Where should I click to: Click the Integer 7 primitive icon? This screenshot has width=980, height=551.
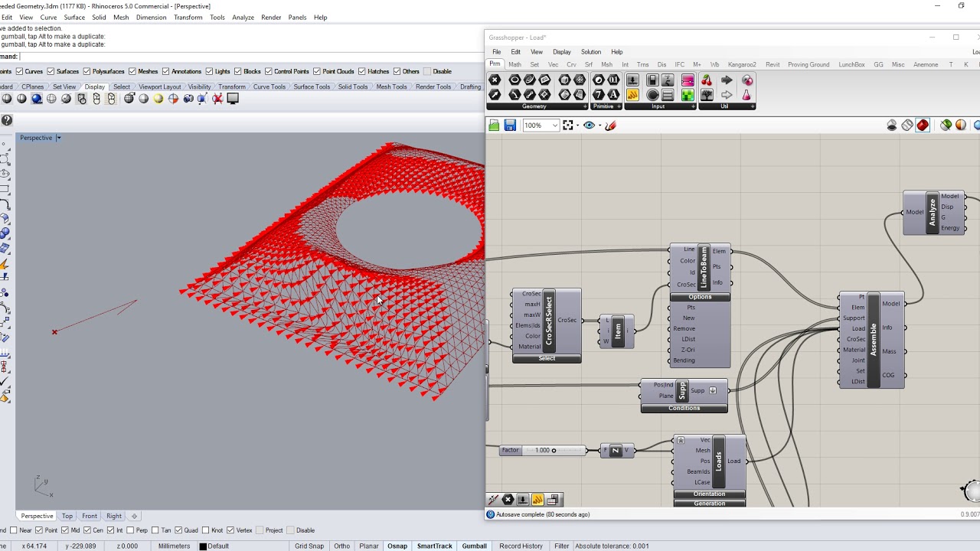[x=599, y=95]
